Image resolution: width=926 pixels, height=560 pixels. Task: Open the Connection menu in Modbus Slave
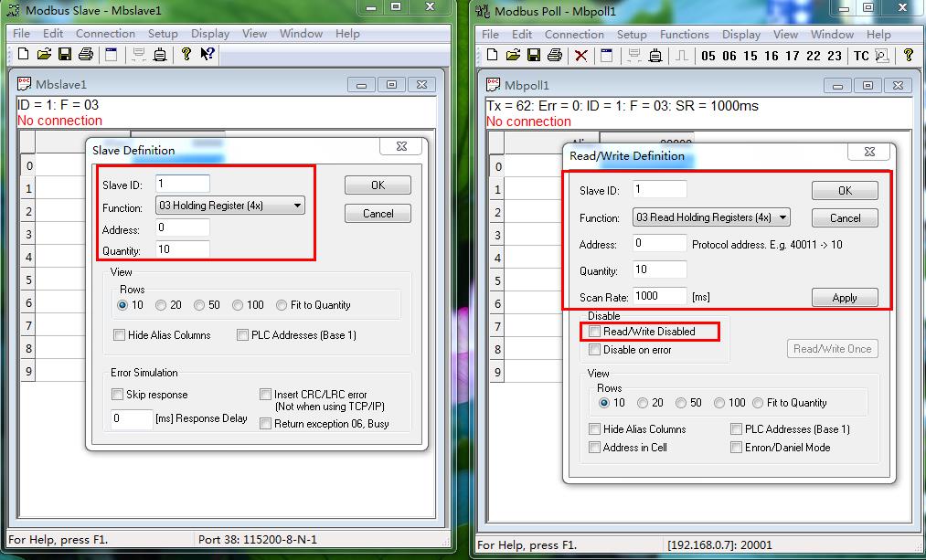[105, 34]
